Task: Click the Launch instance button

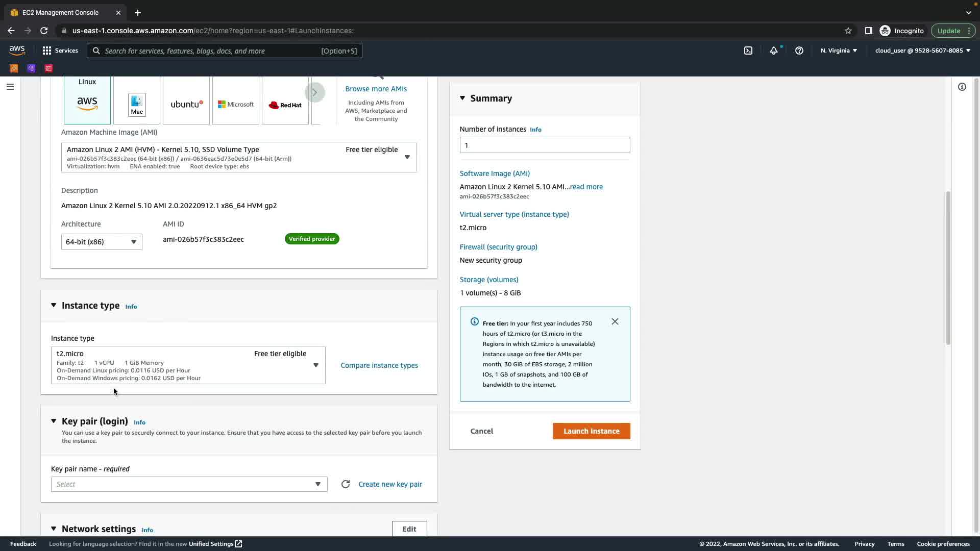Action: (591, 431)
